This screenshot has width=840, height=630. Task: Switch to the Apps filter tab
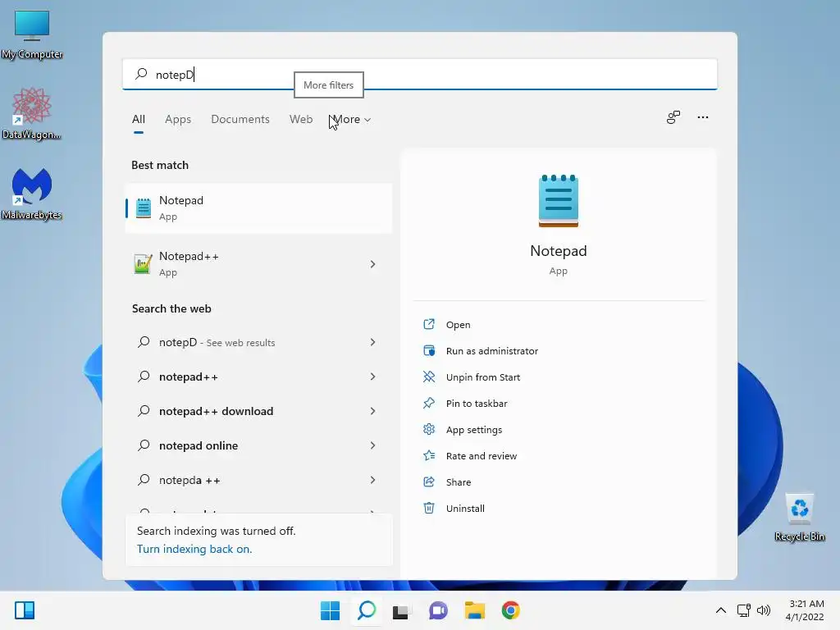pyautogui.click(x=178, y=120)
